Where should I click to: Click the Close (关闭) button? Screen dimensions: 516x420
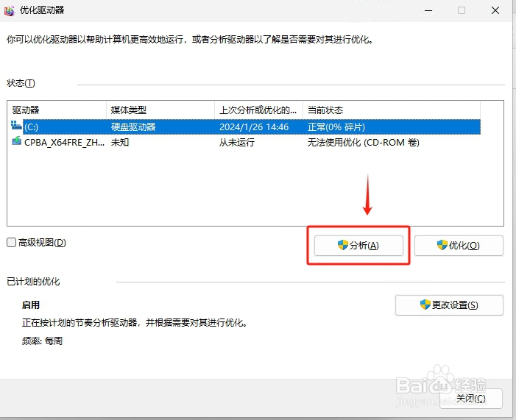pos(471,398)
